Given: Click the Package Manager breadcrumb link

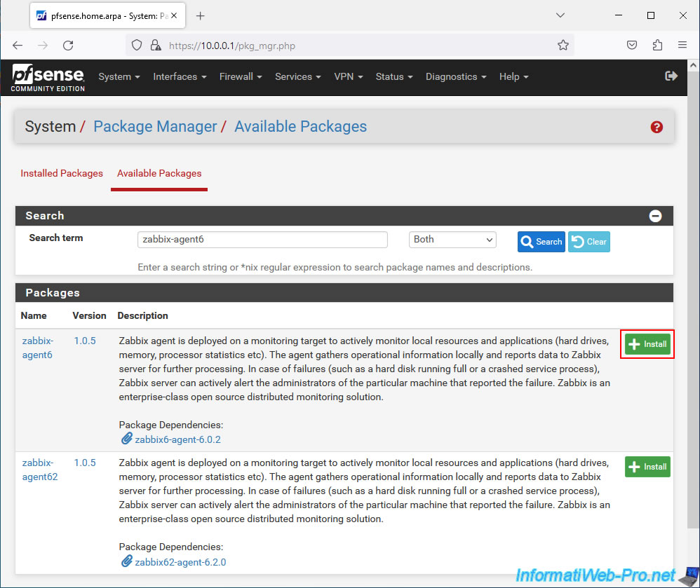Looking at the screenshot, I should click(155, 127).
